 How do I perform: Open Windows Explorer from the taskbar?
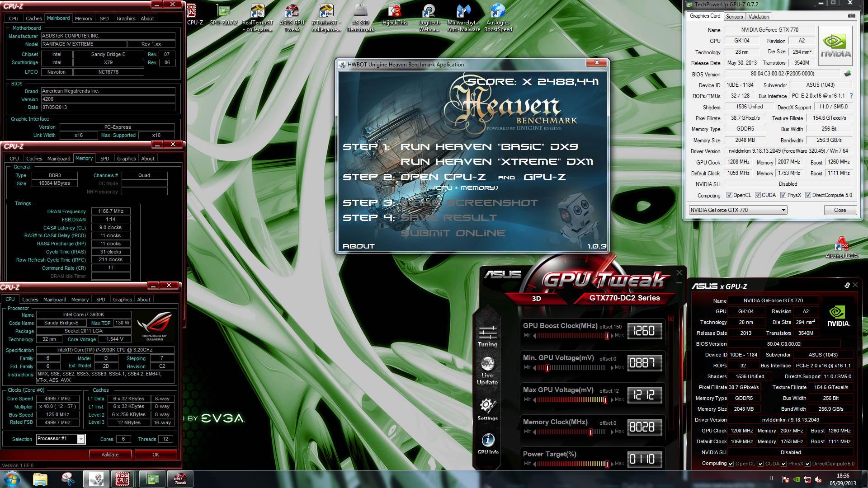tap(40, 479)
